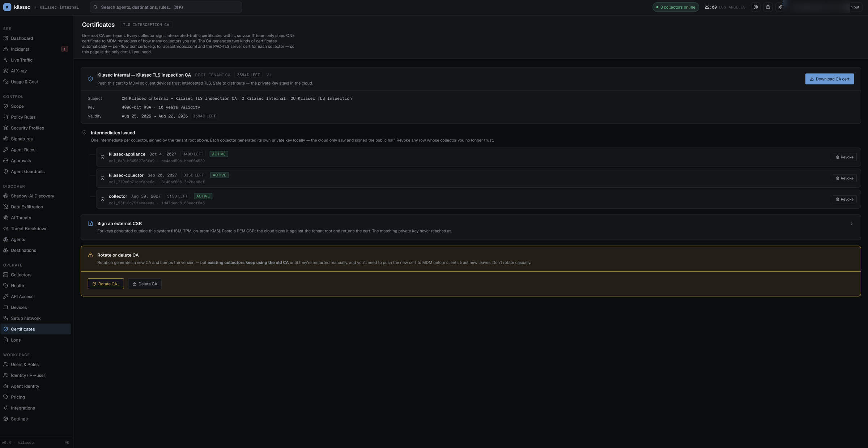
Task: Open the theme or target icon in top bar
Action: pos(756,7)
